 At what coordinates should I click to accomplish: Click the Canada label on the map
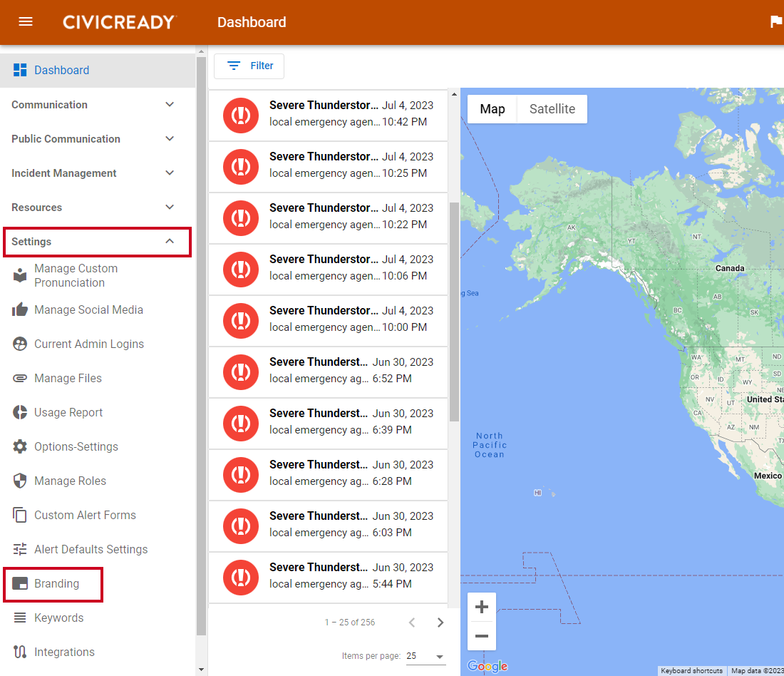pos(730,268)
